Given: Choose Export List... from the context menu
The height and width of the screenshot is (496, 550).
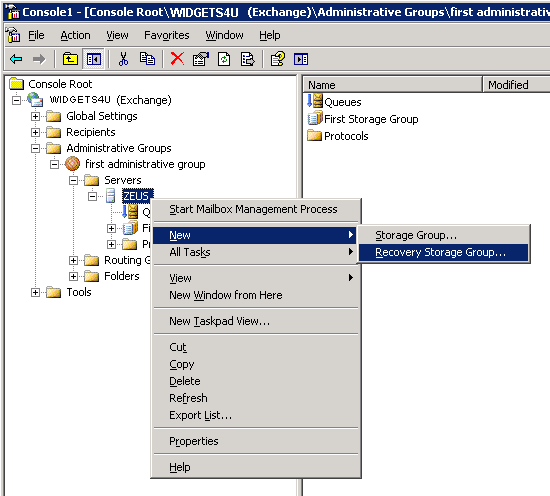Looking at the screenshot, I should tap(256, 415).
